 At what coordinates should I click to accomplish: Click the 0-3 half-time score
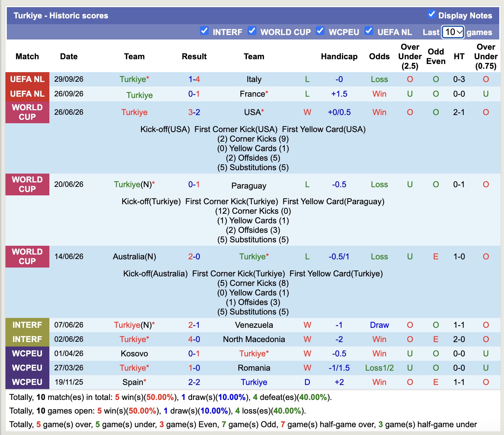click(459, 79)
